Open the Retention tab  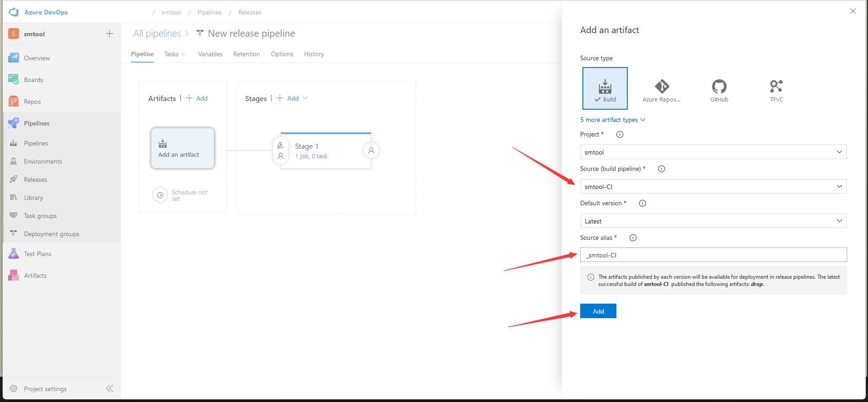[x=247, y=54]
